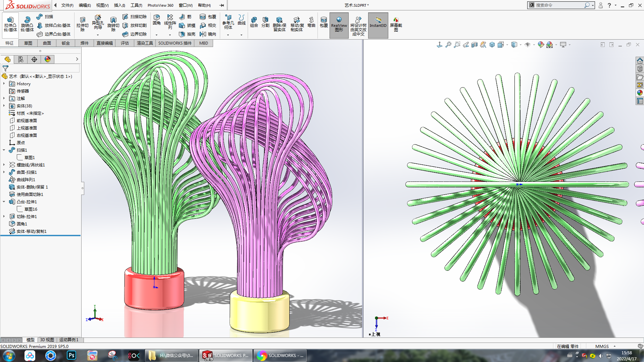Screen dimensions: 644x362
Task: Collapse the 扫描1 feature node
Action: coord(4,150)
